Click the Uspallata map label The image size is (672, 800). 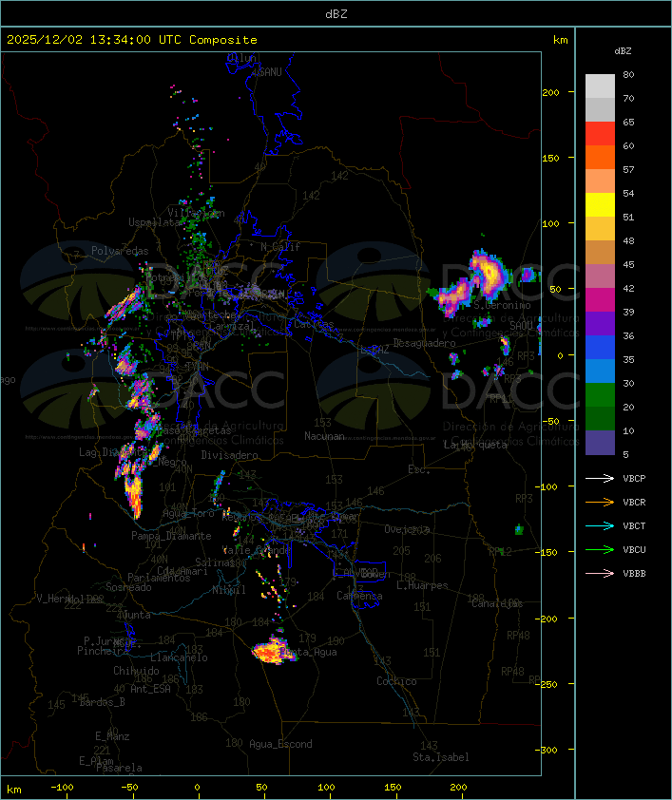coord(154,222)
